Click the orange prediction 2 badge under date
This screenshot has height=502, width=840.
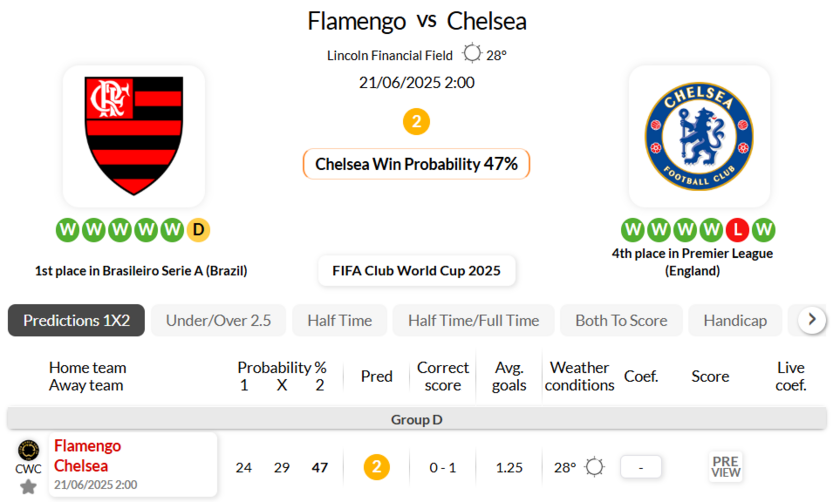[416, 122]
